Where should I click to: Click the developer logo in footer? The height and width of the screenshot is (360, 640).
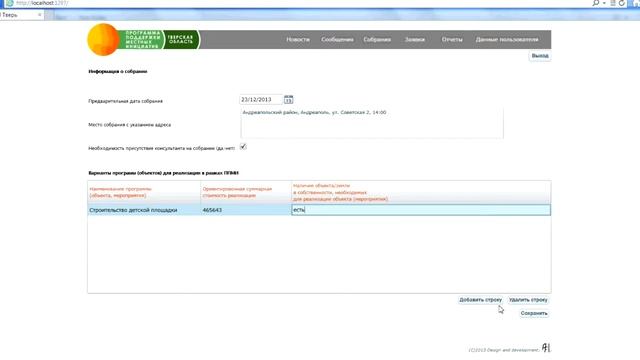(546, 347)
